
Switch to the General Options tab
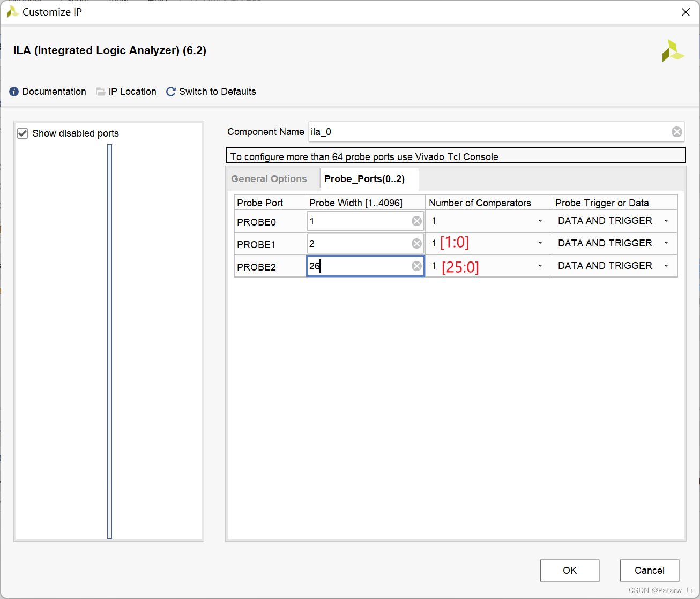click(x=269, y=179)
